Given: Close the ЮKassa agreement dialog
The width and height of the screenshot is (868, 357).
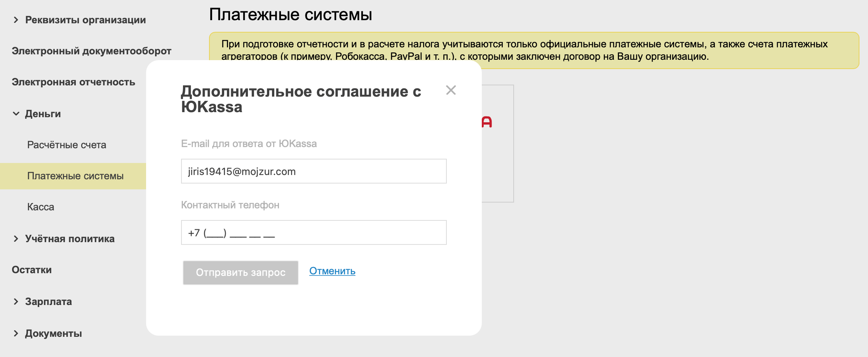Looking at the screenshot, I should point(451,90).
